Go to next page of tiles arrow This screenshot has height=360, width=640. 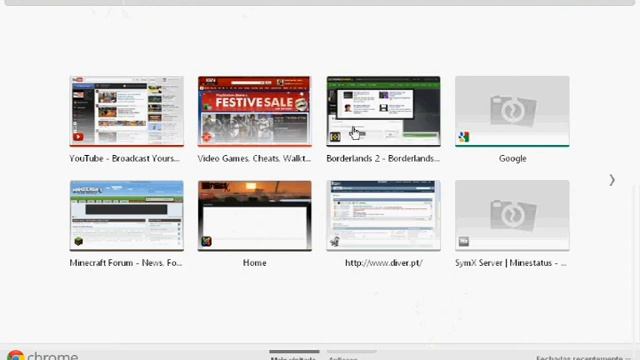pos(612,180)
